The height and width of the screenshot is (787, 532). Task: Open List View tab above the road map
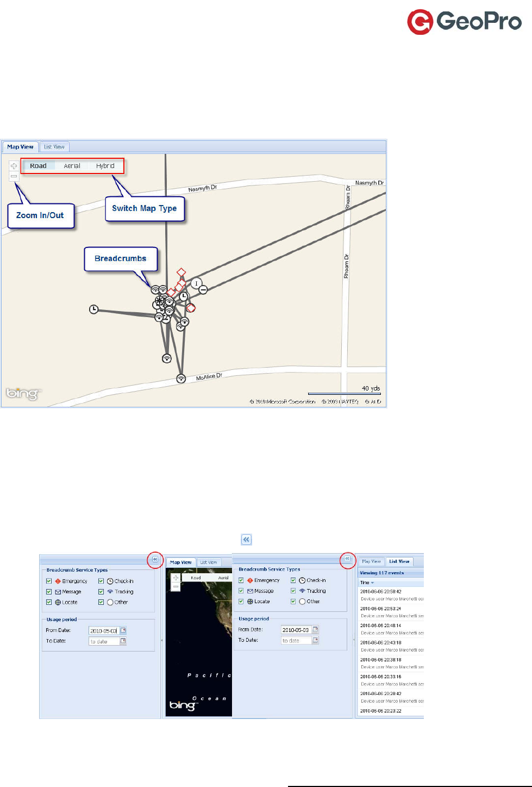[54, 147]
